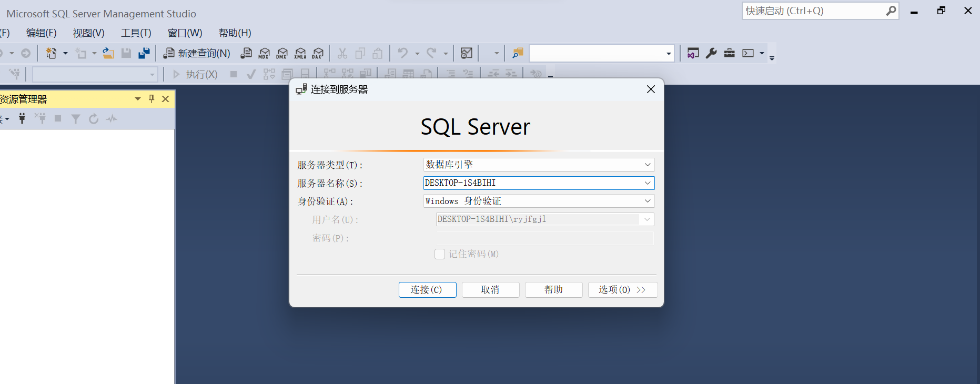
Task: Open the available databases dropdown
Action: (152, 75)
